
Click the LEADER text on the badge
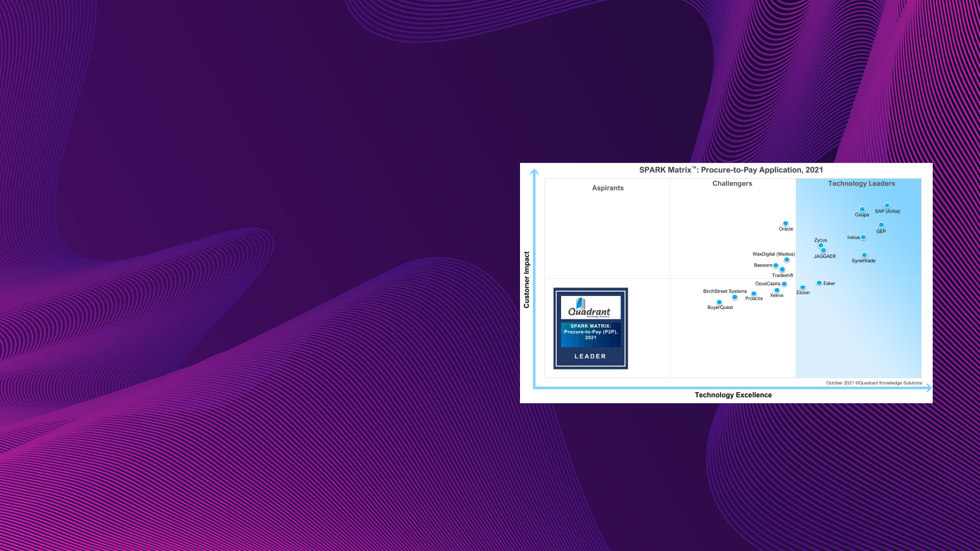pyautogui.click(x=590, y=357)
